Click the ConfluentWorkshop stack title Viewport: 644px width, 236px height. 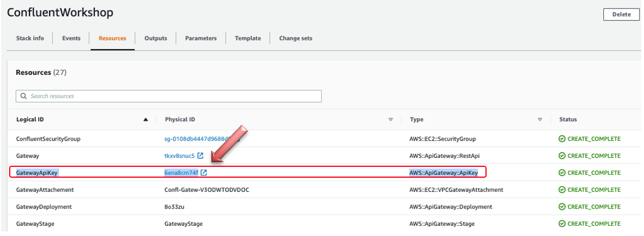60,13
